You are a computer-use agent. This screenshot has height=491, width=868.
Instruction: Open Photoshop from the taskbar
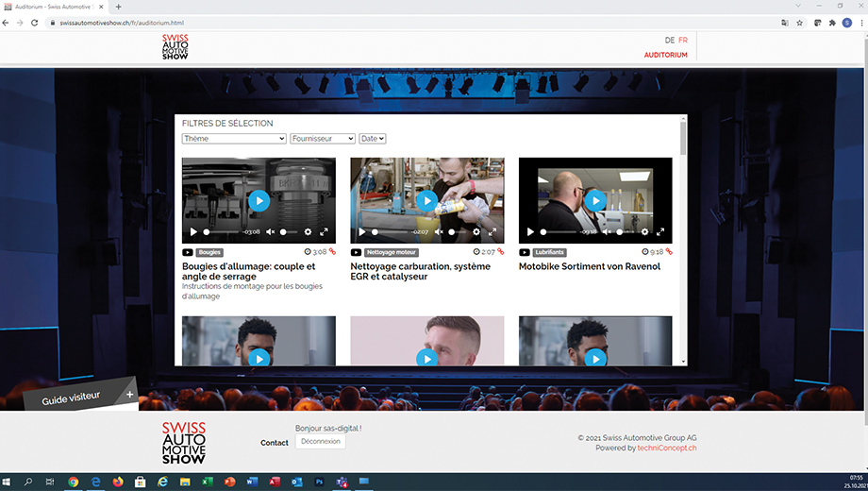pyautogui.click(x=320, y=482)
